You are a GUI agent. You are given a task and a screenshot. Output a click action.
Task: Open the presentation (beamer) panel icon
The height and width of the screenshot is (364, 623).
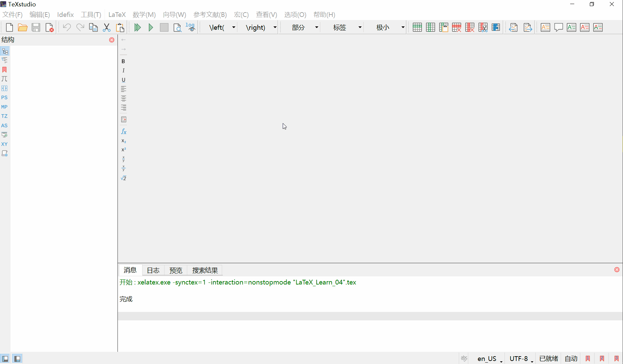click(4, 135)
